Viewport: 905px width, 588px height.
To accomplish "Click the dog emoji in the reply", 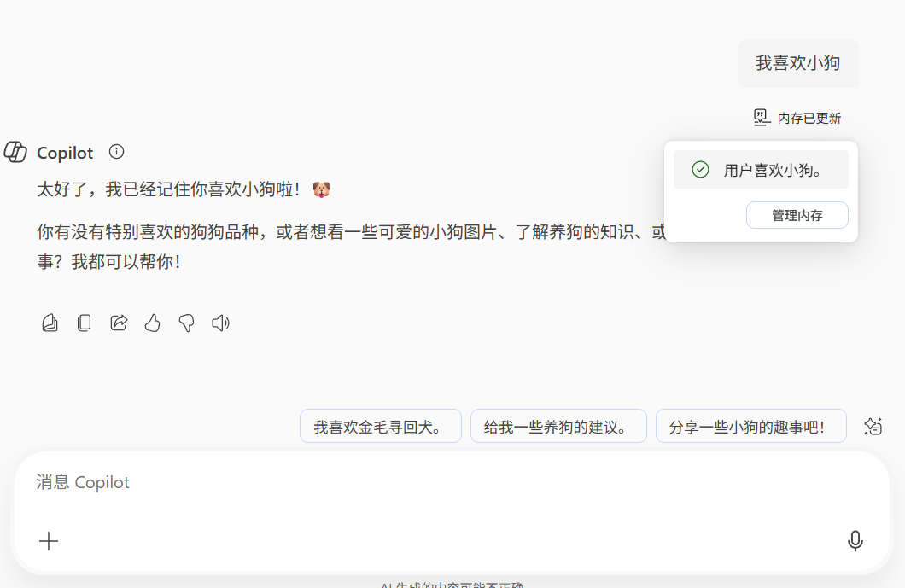I will pos(322,189).
